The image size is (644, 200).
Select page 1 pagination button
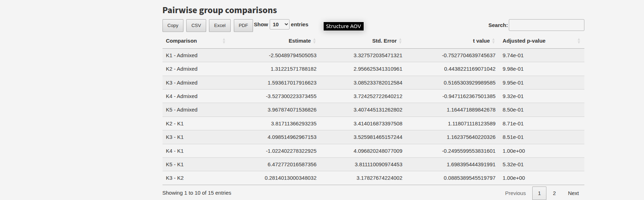(x=539, y=193)
